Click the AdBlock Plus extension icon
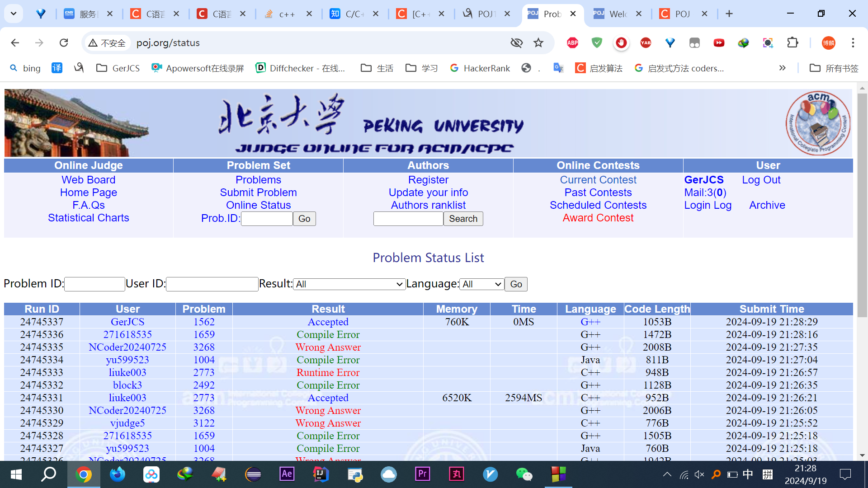The height and width of the screenshot is (488, 868). tap(572, 43)
